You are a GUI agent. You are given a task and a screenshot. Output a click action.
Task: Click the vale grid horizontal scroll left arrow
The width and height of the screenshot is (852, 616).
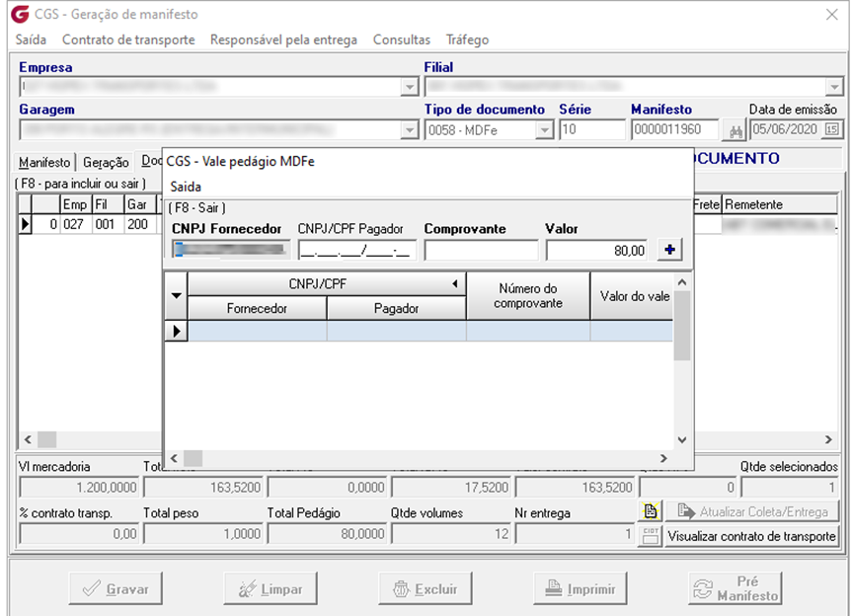[174, 458]
